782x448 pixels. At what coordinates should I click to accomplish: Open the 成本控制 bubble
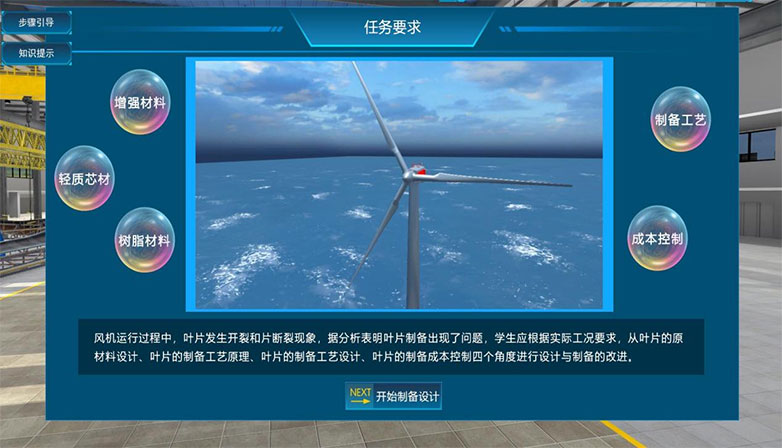pos(657,238)
